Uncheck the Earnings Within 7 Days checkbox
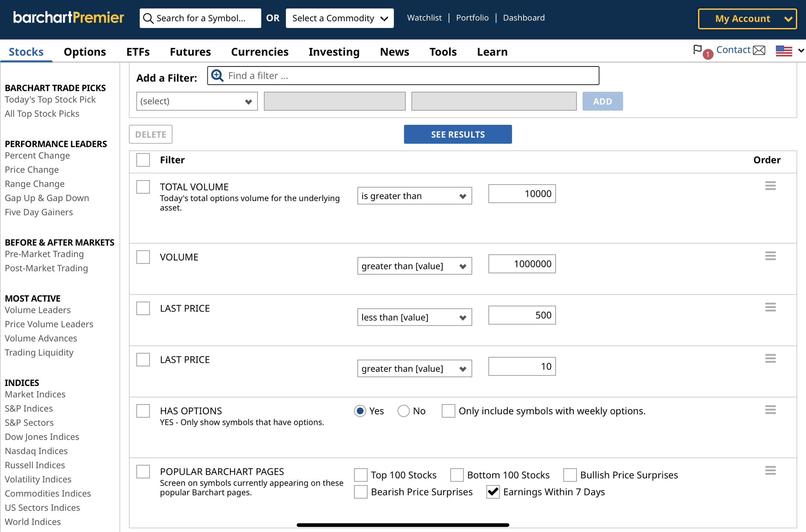Viewport: 806px width, 532px height. point(493,491)
